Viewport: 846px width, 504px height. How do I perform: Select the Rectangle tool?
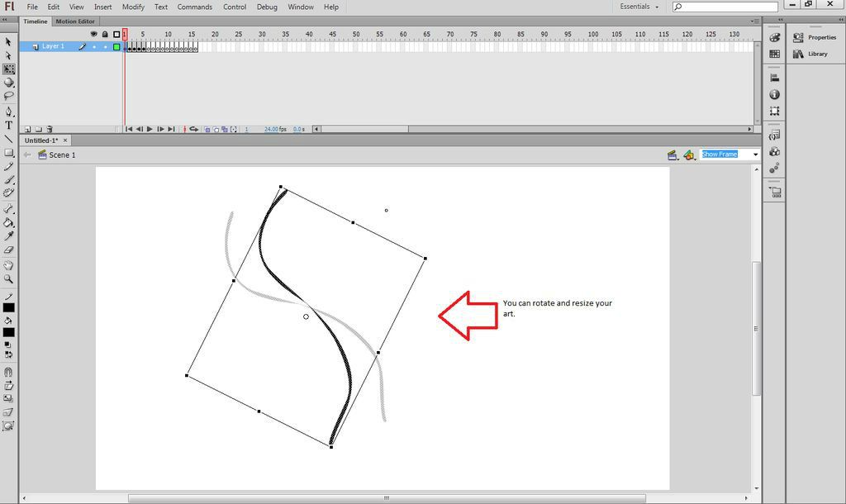click(8, 153)
